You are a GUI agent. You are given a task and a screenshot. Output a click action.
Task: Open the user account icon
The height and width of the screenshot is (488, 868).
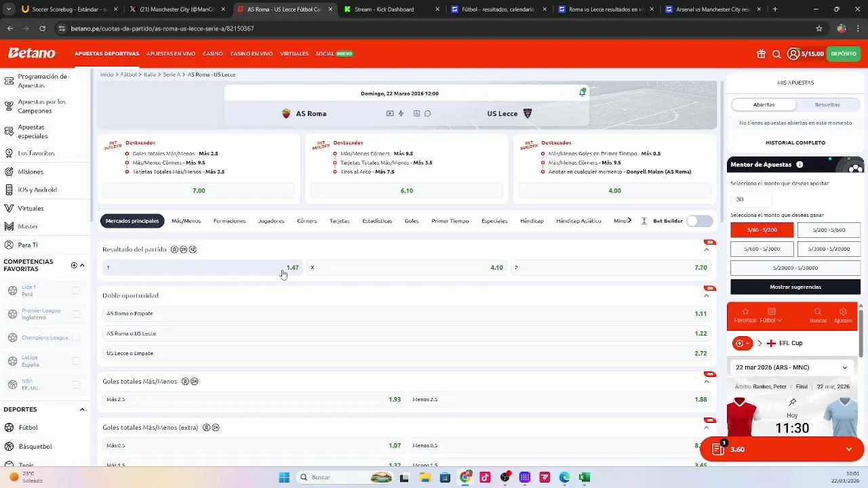[x=793, y=54]
